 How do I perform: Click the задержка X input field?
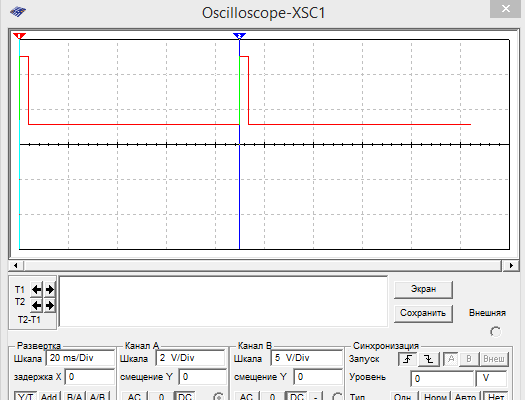[89, 377]
